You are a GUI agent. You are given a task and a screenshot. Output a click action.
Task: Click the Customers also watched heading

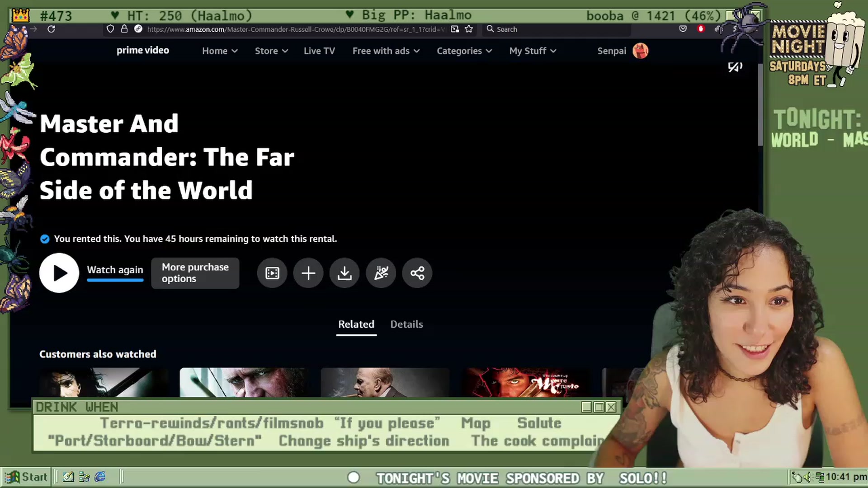(x=98, y=354)
